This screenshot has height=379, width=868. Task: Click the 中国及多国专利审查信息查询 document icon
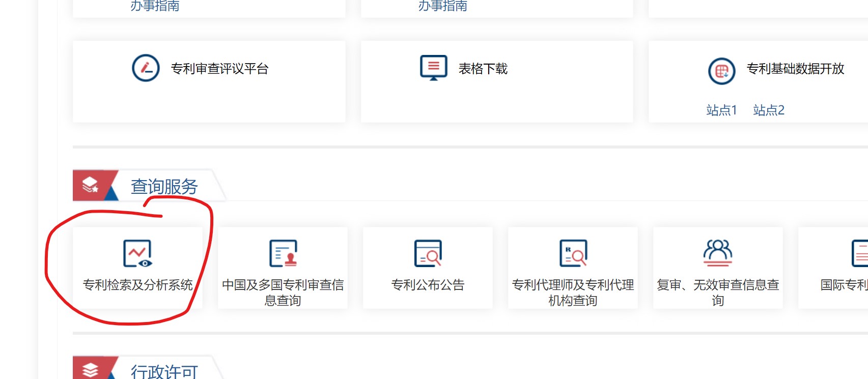coord(283,253)
